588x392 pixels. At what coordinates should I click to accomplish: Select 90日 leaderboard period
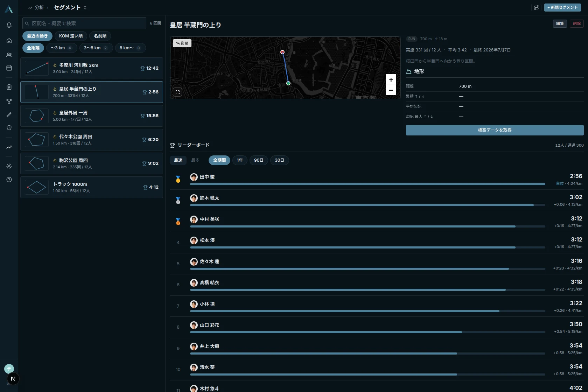[259, 160]
